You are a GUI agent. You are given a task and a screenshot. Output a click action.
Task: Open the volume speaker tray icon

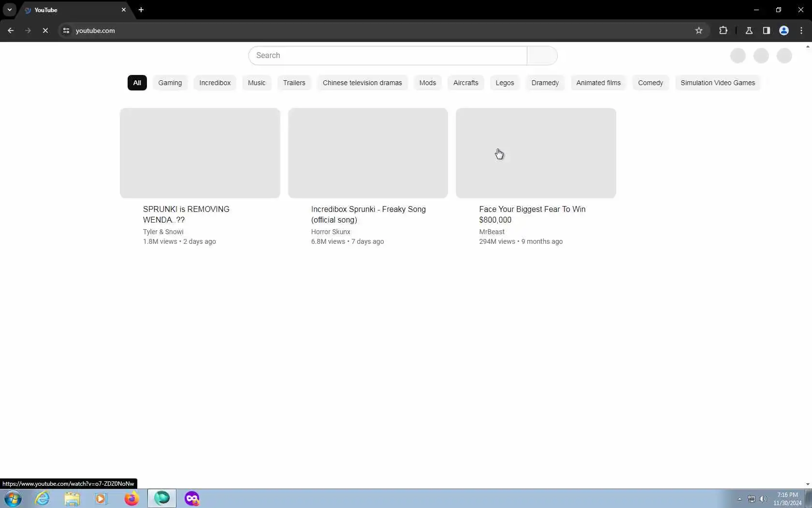pyautogui.click(x=763, y=499)
